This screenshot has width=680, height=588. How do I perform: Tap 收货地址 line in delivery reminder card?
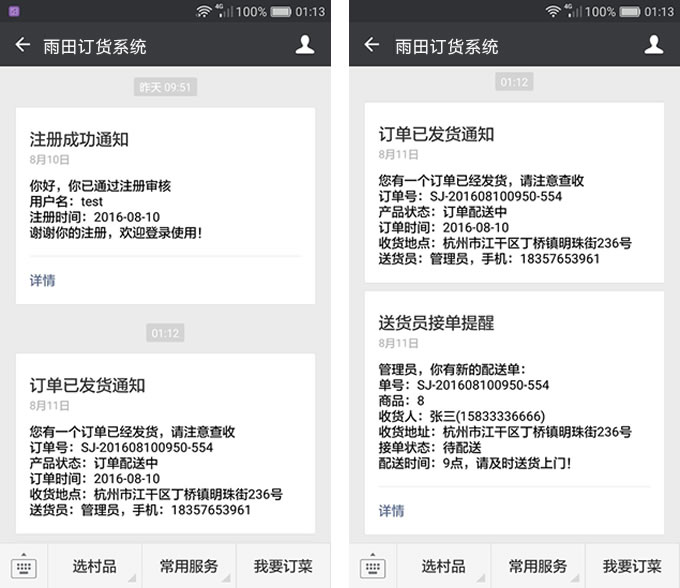(505, 432)
